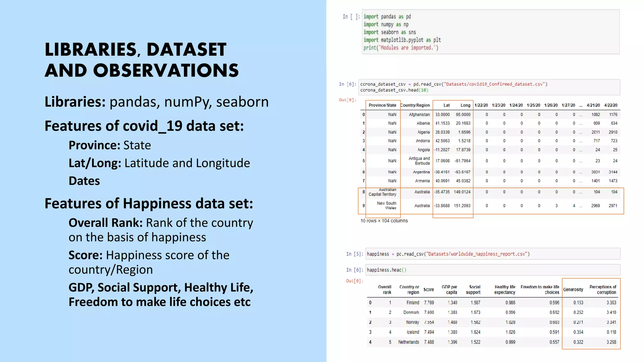
Task: Select 'Freedom to make life choices' header
Action: click(540, 289)
